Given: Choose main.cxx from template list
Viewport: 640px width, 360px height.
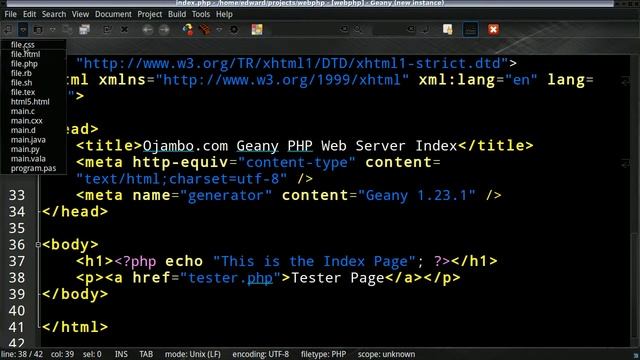Looking at the screenshot, I should point(33,121).
